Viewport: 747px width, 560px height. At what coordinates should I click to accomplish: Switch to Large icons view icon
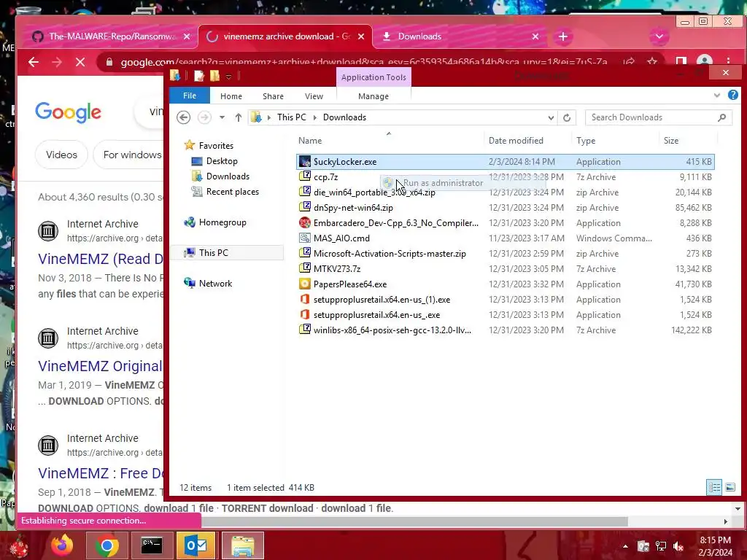(729, 487)
